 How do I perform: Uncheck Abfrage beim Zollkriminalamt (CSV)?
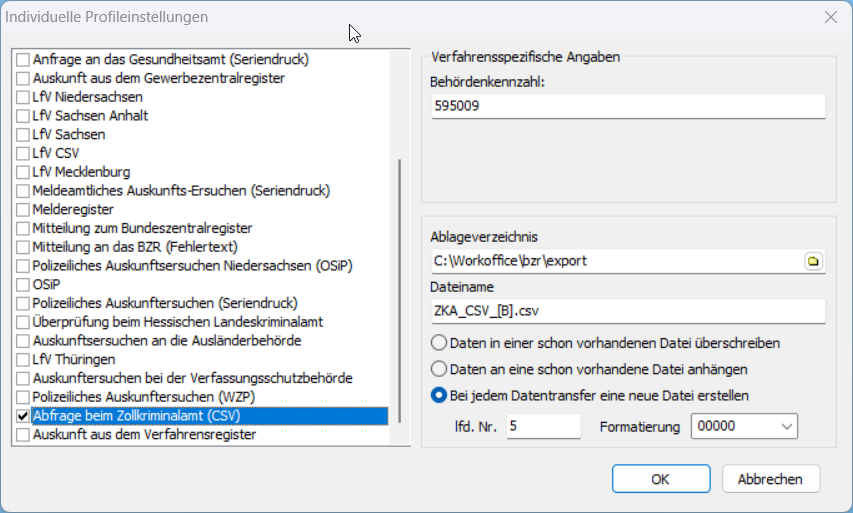pyautogui.click(x=23, y=416)
